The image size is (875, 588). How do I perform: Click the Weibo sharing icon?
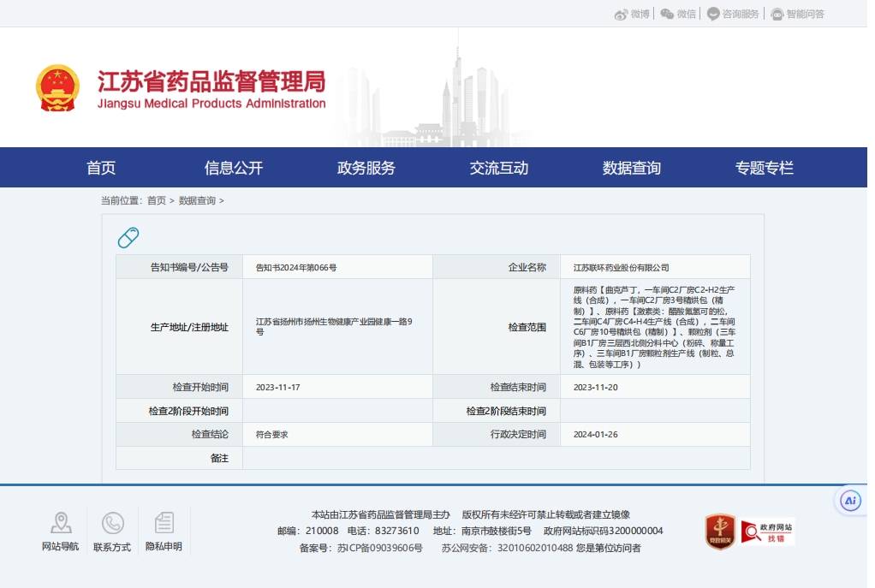tap(622, 13)
